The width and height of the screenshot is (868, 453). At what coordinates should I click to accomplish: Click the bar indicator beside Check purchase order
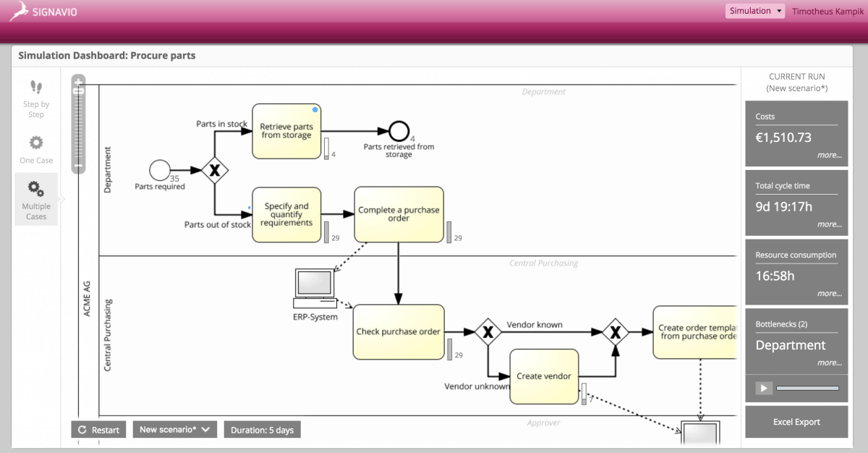point(449,350)
